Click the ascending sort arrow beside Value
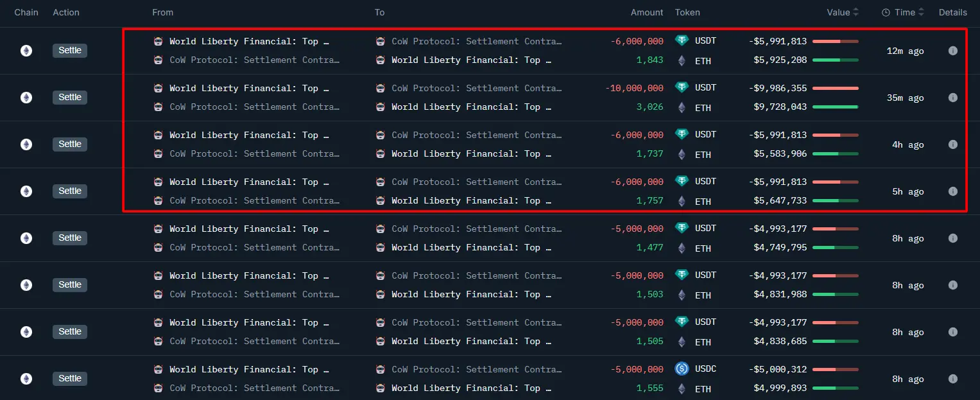Viewport: 980px width, 400px height. tap(856, 9)
